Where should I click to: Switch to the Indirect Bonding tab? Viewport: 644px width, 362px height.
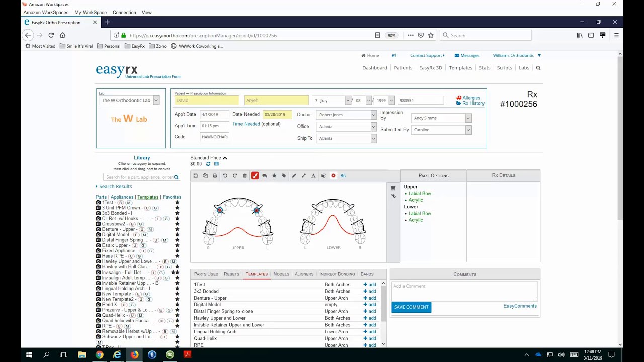tap(337, 274)
